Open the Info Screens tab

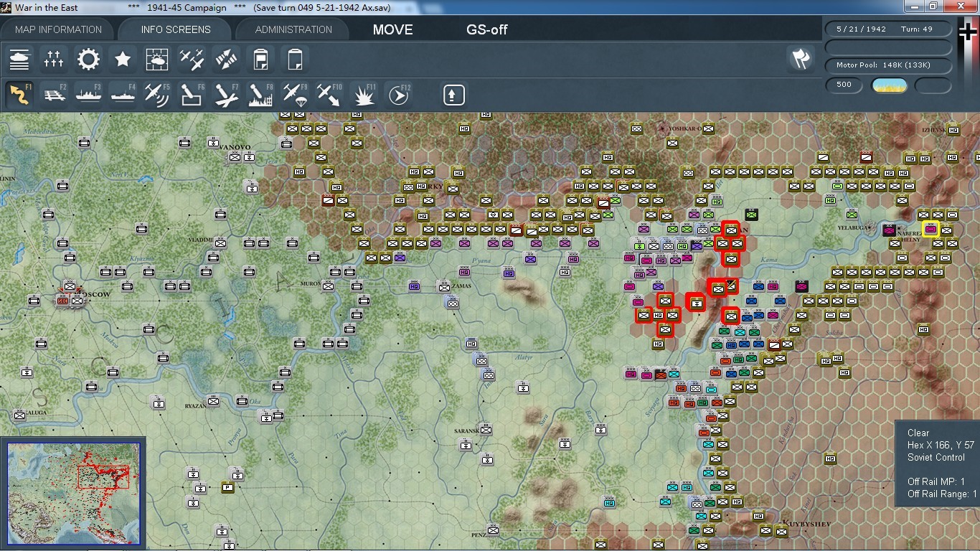[176, 29]
